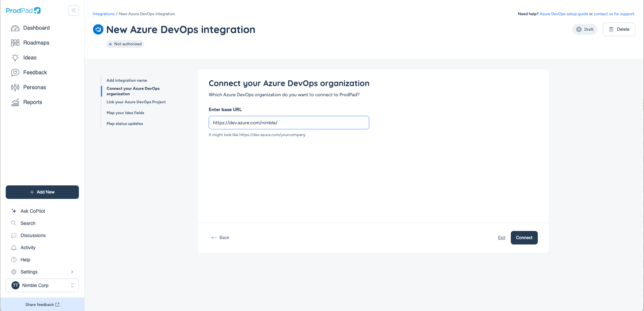Open Activity from the sidebar
The image size is (644, 311).
pyautogui.click(x=28, y=248)
